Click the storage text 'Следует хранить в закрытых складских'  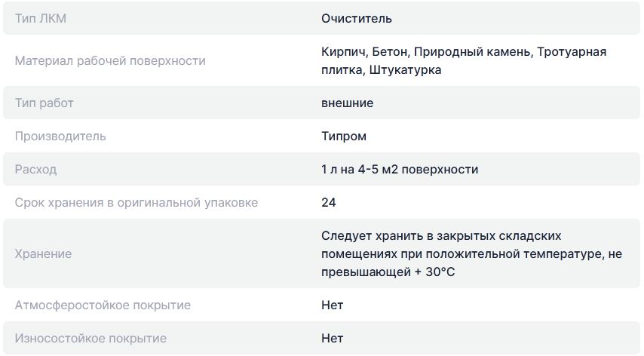(441, 236)
